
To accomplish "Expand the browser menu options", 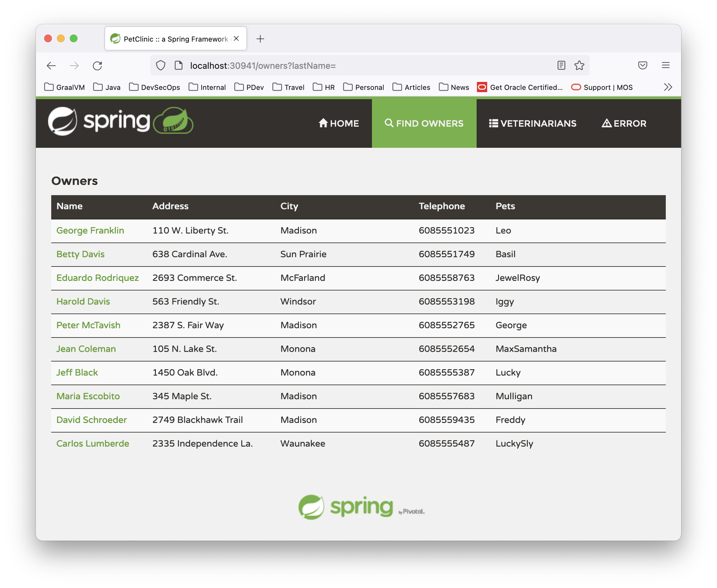I will (x=666, y=66).
